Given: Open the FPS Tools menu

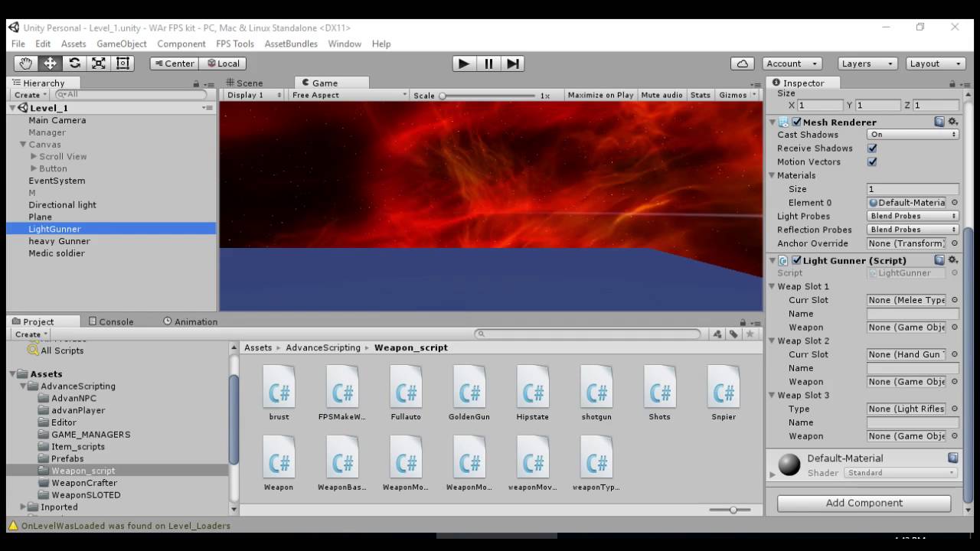Looking at the screenshot, I should 235,44.
